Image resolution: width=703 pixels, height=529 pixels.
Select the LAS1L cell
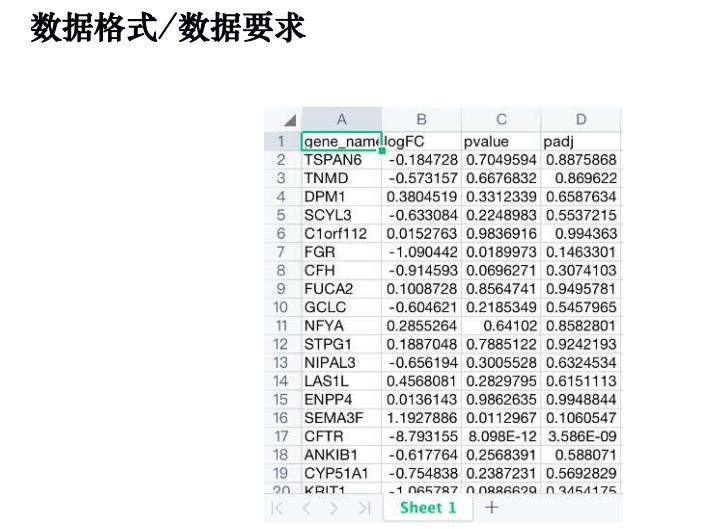coord(342,381)
